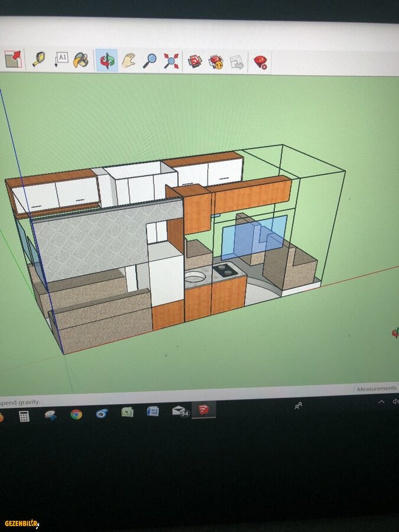Choose the Text label tool
This screenshot has height=532, width=399.
pyautogui.click(x=61, y=60)
